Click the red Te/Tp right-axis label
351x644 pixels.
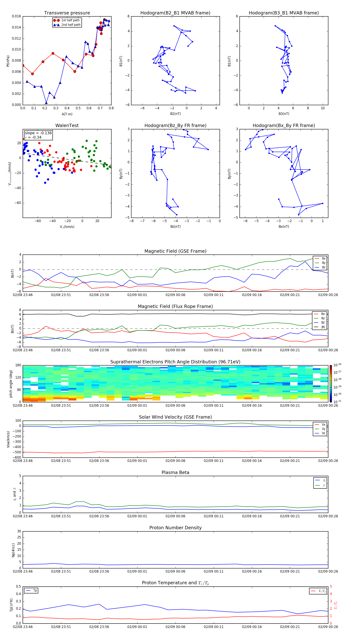pyautogui.click(x=336, y=605)
